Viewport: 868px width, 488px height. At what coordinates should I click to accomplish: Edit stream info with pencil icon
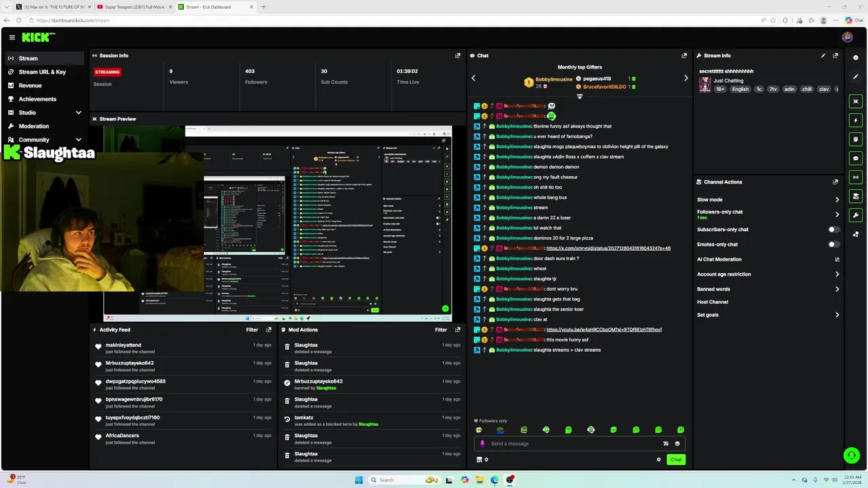click(x=823, y=56)
